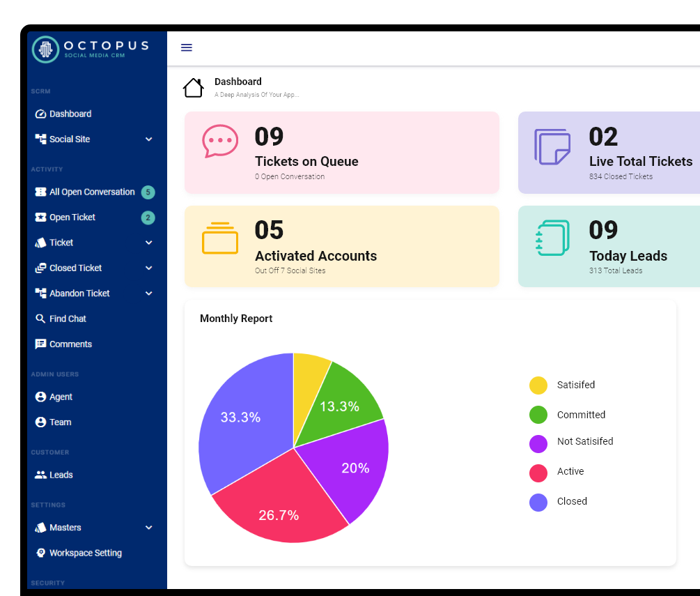Open All Open Conversation link
700x596 pixels.
pos(91,192)
